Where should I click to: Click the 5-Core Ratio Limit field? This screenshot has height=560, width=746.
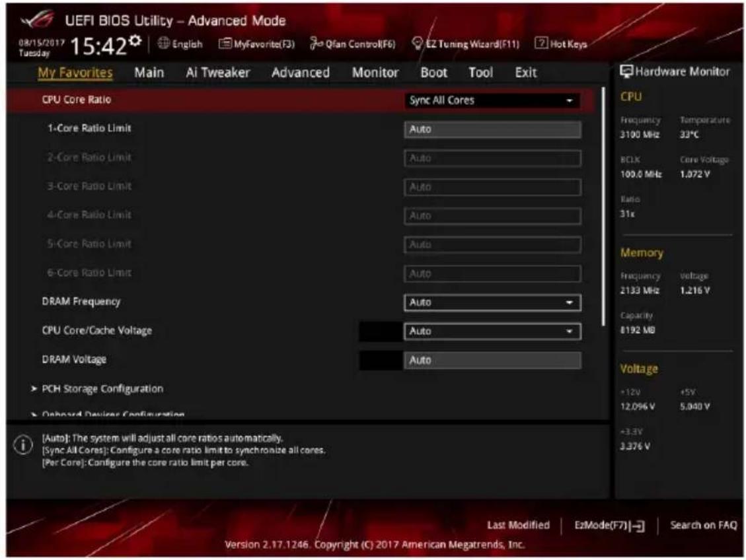pos(492,245)
